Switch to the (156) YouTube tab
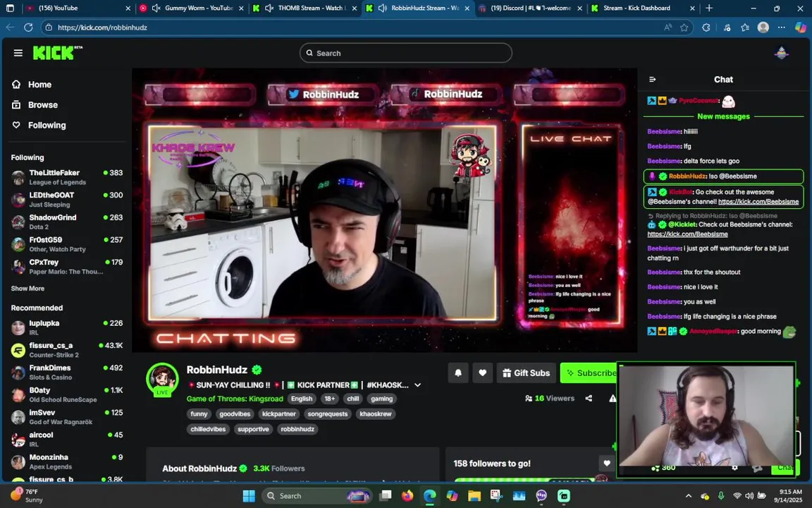Screen dimensions: 812x508 [x=78, y=8]
